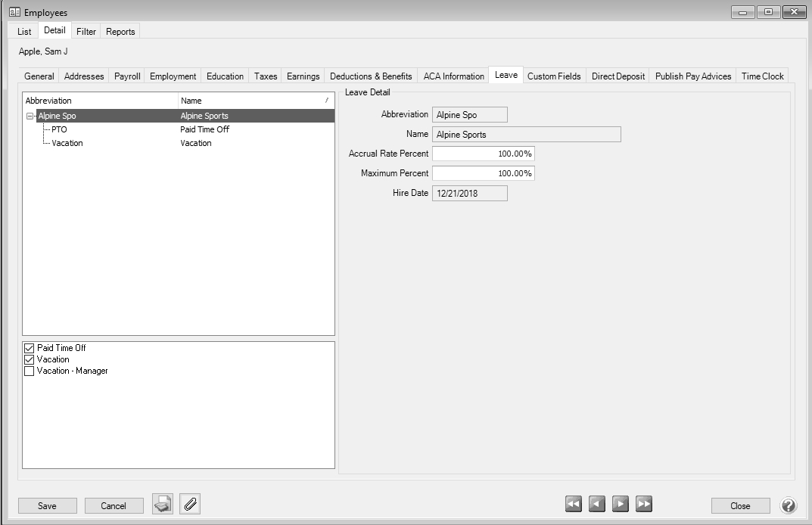Click the Accrual Rate Percent field
The image size is (812, 525).
click(x=483, y=154)
